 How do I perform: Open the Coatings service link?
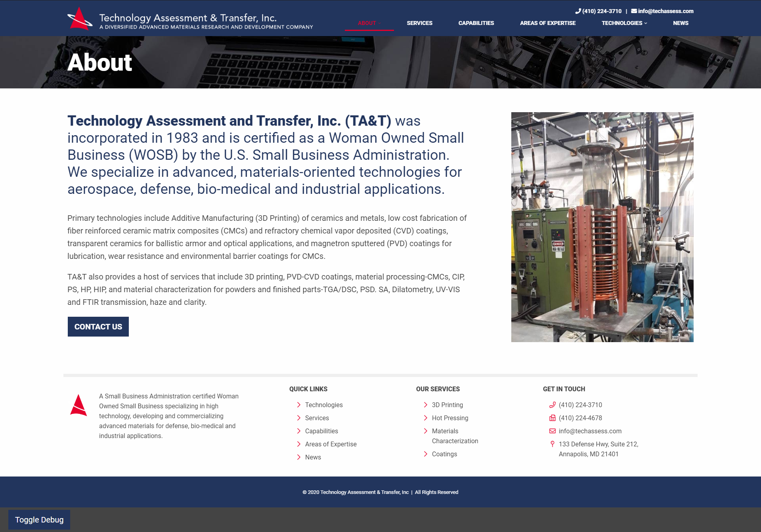point(444,454)
